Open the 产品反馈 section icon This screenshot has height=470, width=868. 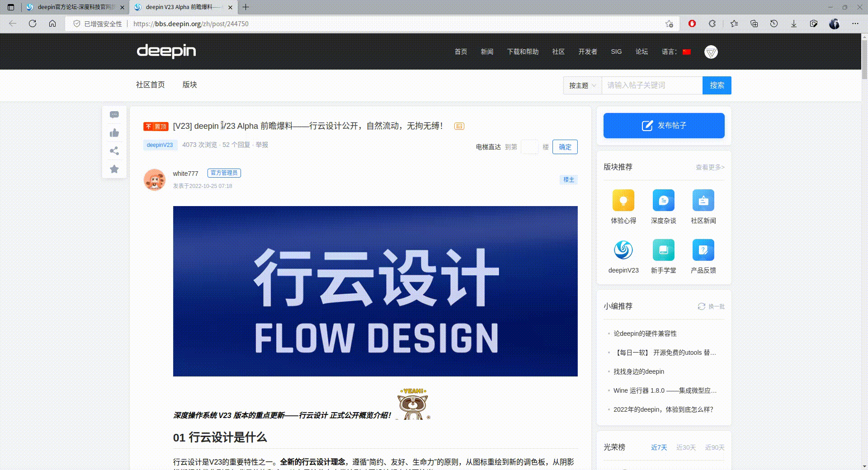coord(703,251)
